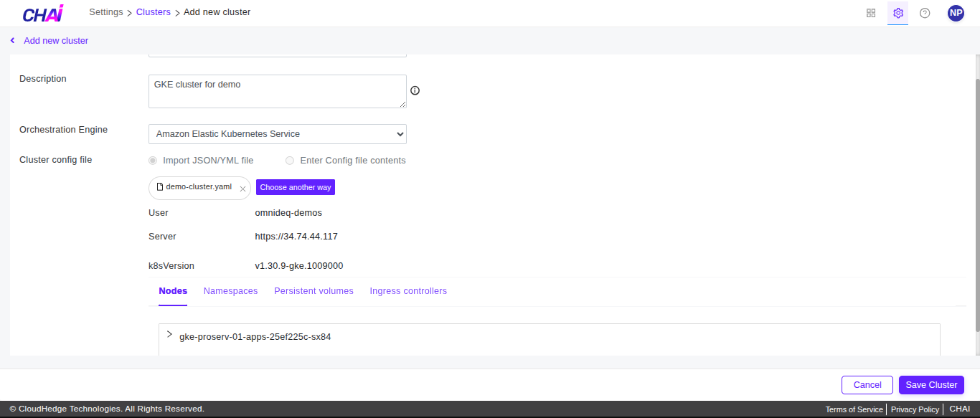Click into the Description text area

277,91
